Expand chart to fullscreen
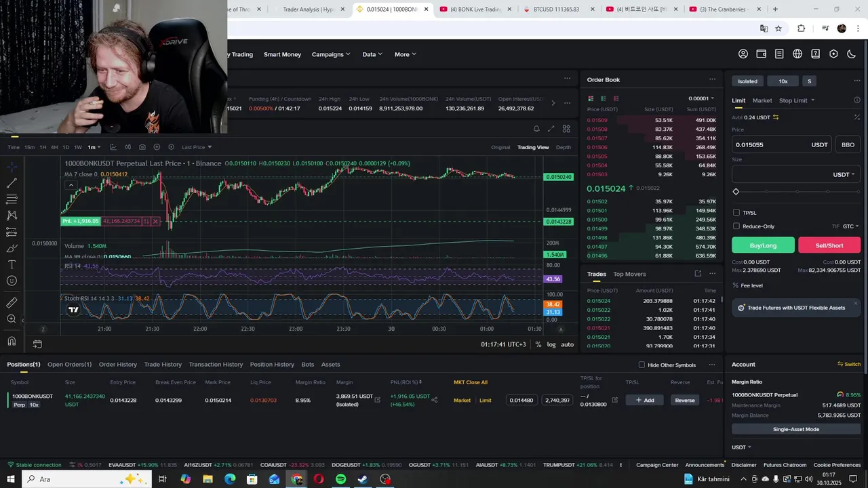The height and width of the screenshot is (488, 868). [551, 129]
